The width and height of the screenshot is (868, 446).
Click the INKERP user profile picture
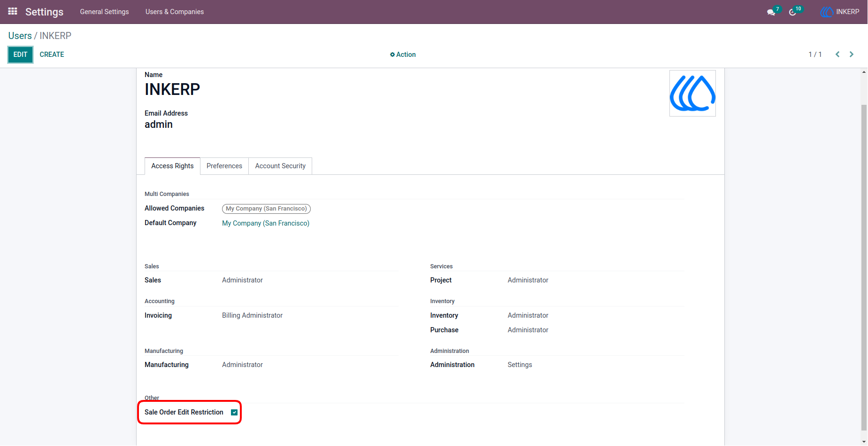[x=692, y=93]
